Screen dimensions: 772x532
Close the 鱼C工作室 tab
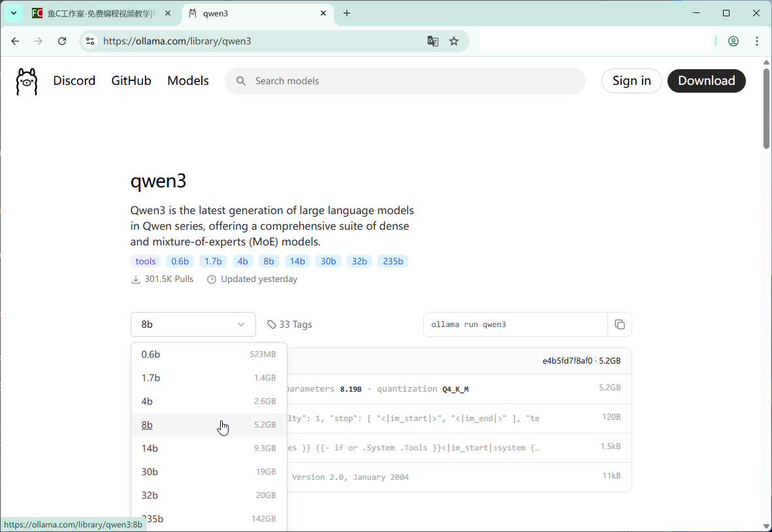[167, 13]
